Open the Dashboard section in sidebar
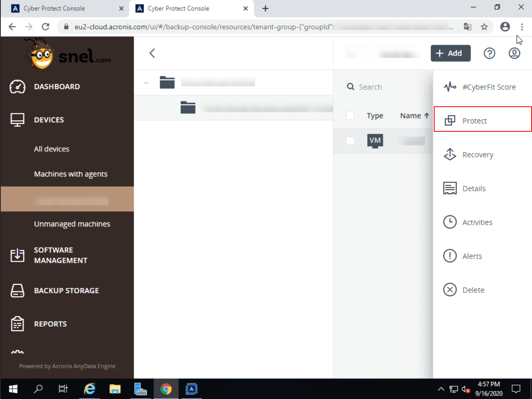532x399 pixels. click(x=57, y=87)
